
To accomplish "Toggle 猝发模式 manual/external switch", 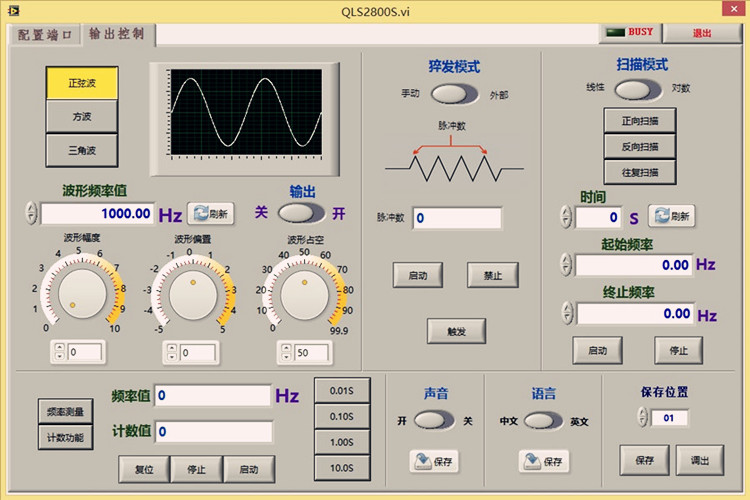I will pos(455,95).
